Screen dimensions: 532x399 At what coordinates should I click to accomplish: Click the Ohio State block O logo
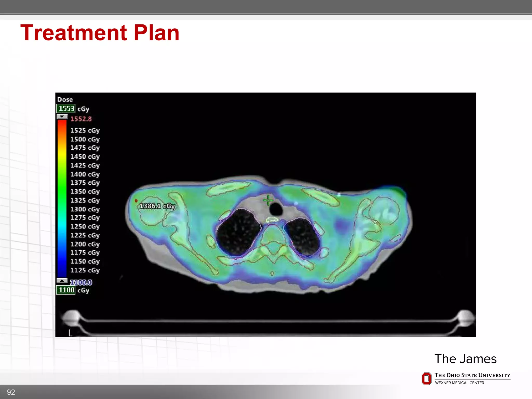pos(427,378)
